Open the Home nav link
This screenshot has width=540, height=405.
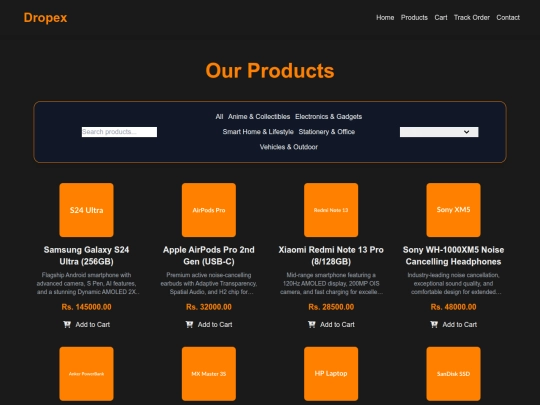385,18
